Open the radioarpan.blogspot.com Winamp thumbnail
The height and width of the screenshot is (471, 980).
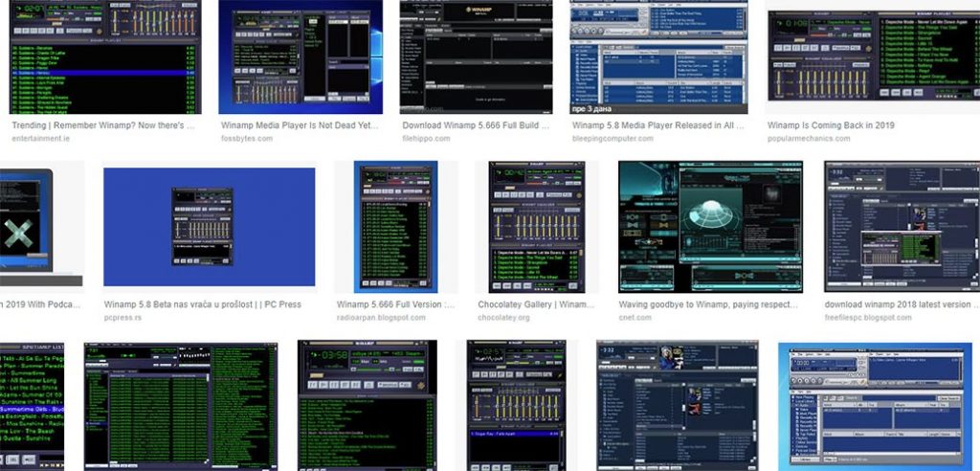pos(395,227)
